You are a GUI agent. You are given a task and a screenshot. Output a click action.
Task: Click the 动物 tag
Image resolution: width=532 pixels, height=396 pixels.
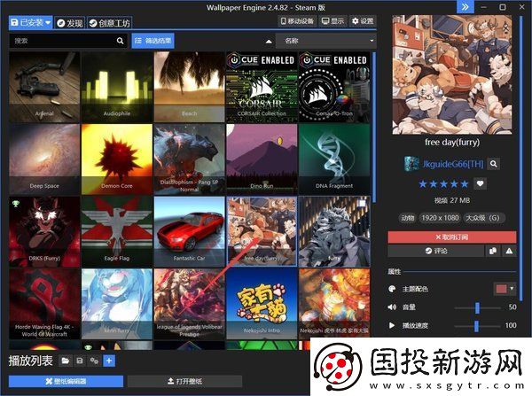408,218
